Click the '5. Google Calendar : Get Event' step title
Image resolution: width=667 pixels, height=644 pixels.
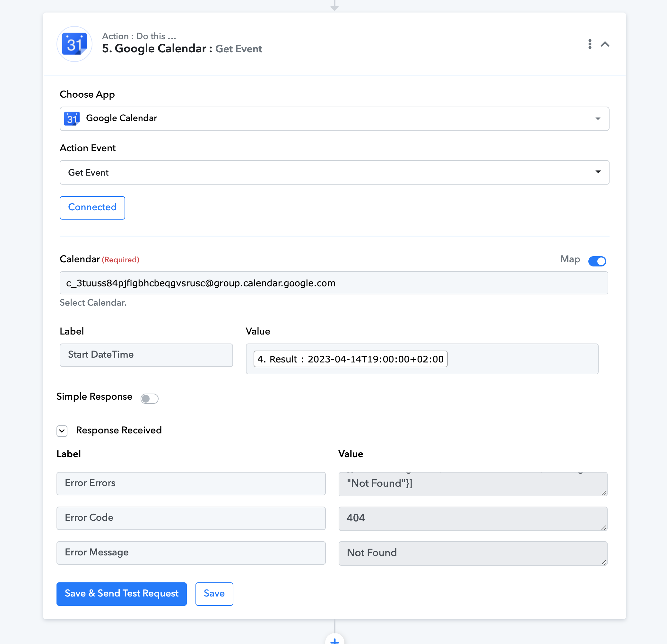pos(182,49)
